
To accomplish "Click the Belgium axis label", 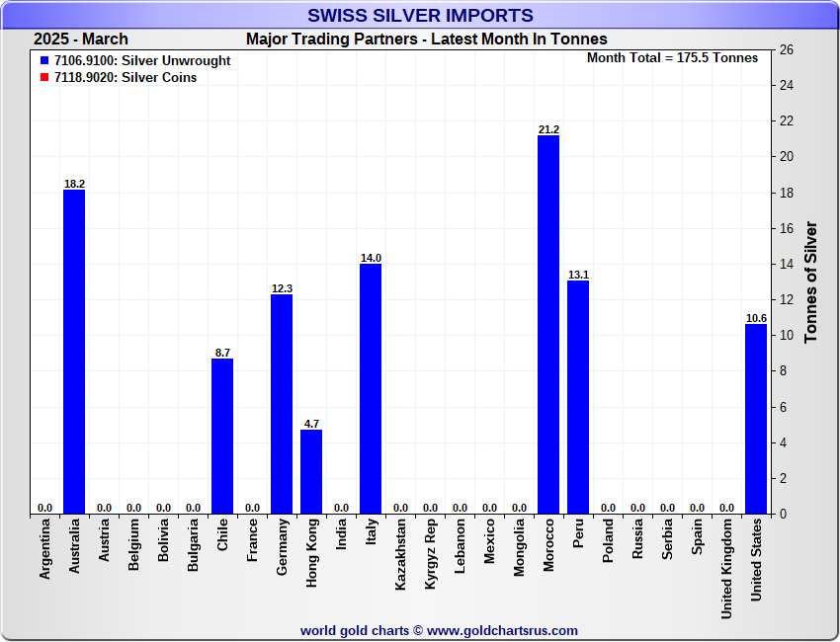I will 133,544.
